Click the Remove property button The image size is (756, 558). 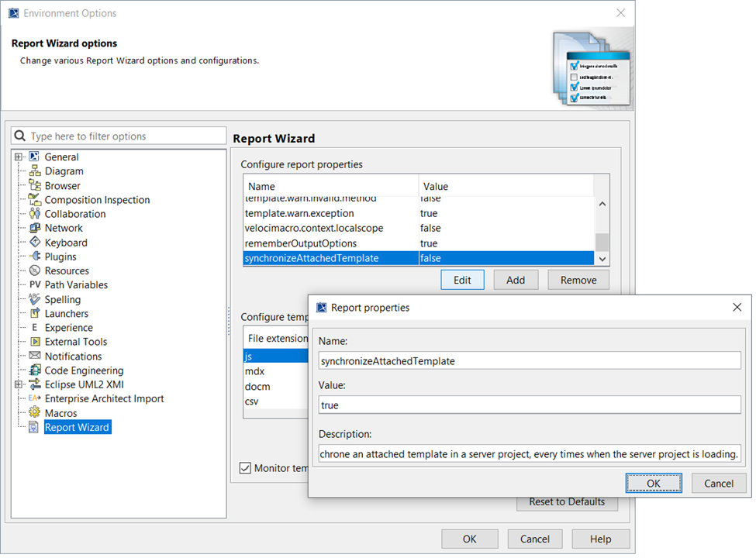click(x=578, y=280)
